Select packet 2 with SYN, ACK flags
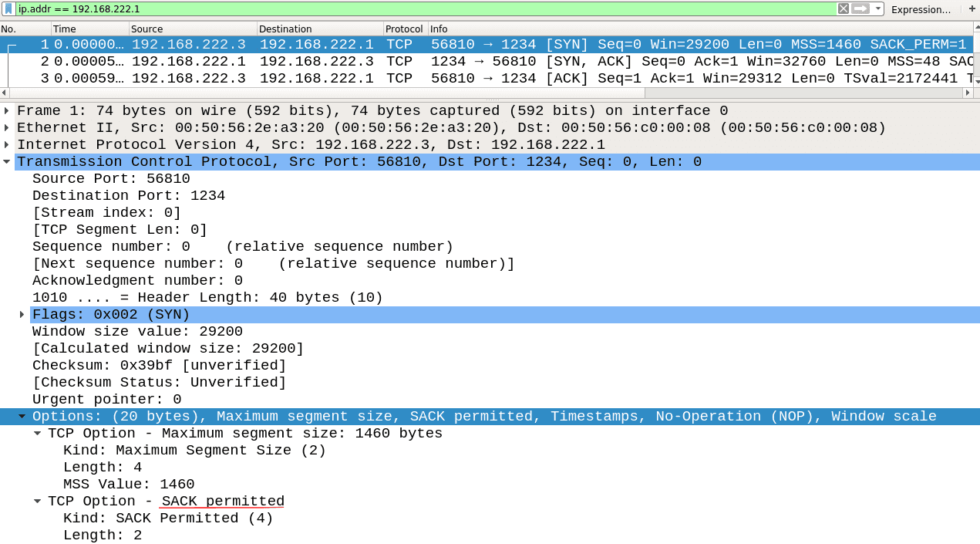 [308, 61]
